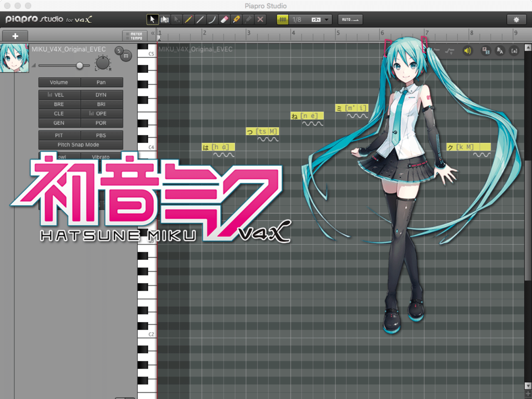Screen dimensions: 532x399
Task: Click the track volume slider handle
Action: 79,65
